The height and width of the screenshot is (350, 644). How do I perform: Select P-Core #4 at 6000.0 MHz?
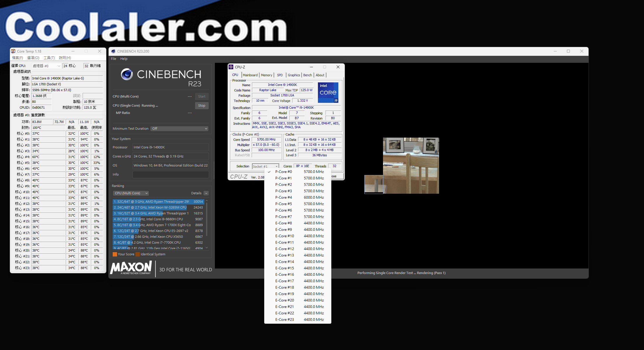(x=298, y=197)
